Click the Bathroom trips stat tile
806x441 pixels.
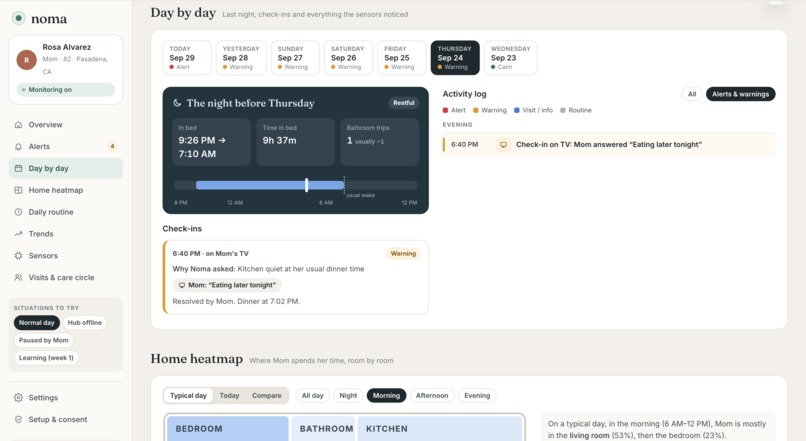pos(379,141)
